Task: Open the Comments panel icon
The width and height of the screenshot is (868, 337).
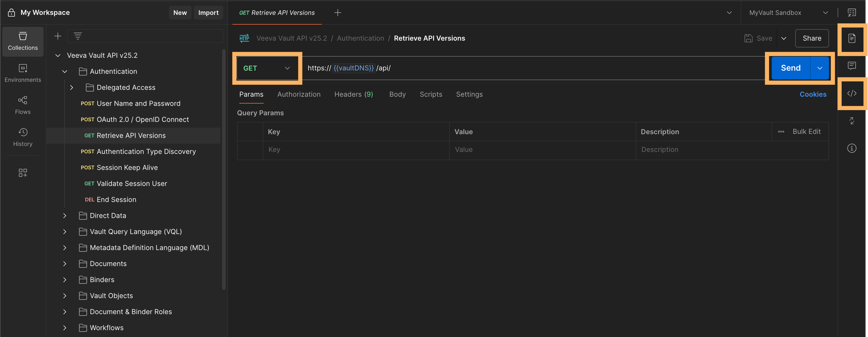Action: pos(851,66)
